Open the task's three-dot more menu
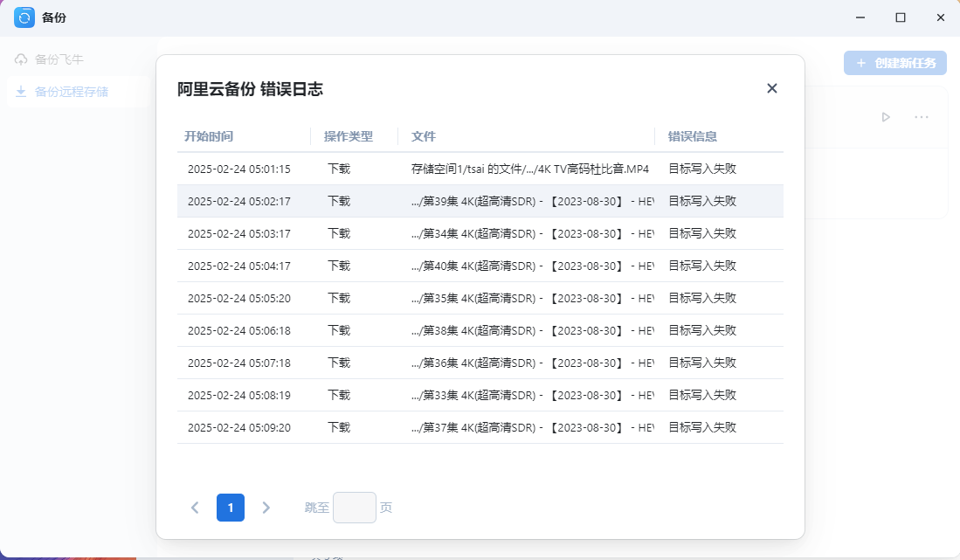 point(922,117)
